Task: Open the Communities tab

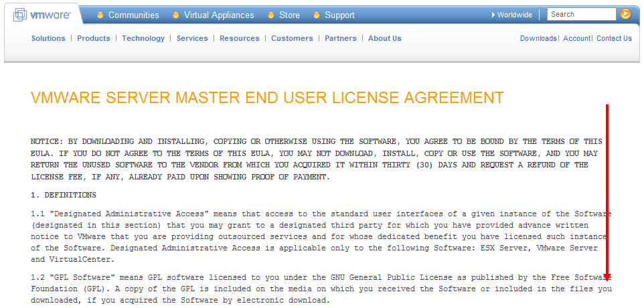Action: point(128,15)
